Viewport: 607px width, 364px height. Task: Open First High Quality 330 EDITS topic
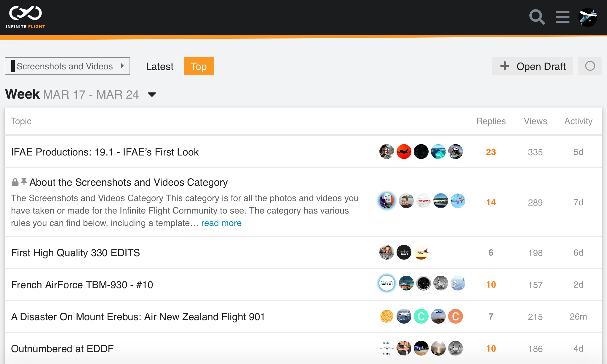tap(75, 253)
